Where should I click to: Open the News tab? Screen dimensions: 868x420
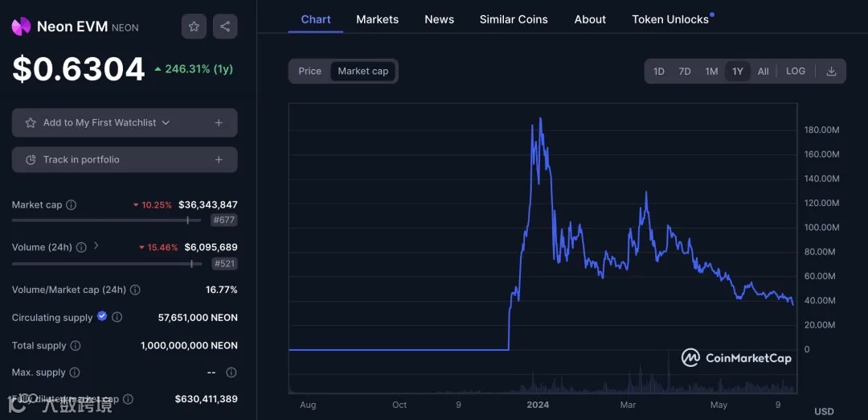[x=439, y=19]
